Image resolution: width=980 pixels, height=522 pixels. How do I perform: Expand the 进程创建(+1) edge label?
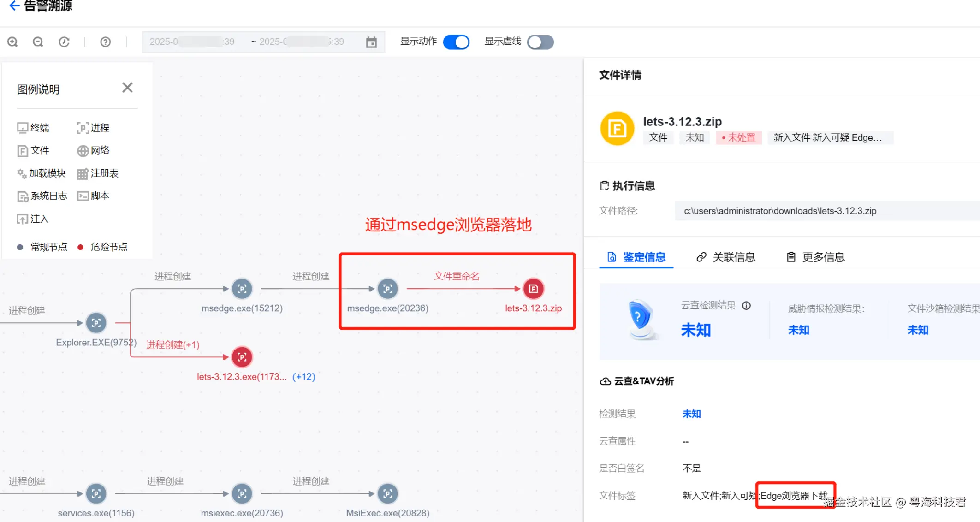pos(173,345)
